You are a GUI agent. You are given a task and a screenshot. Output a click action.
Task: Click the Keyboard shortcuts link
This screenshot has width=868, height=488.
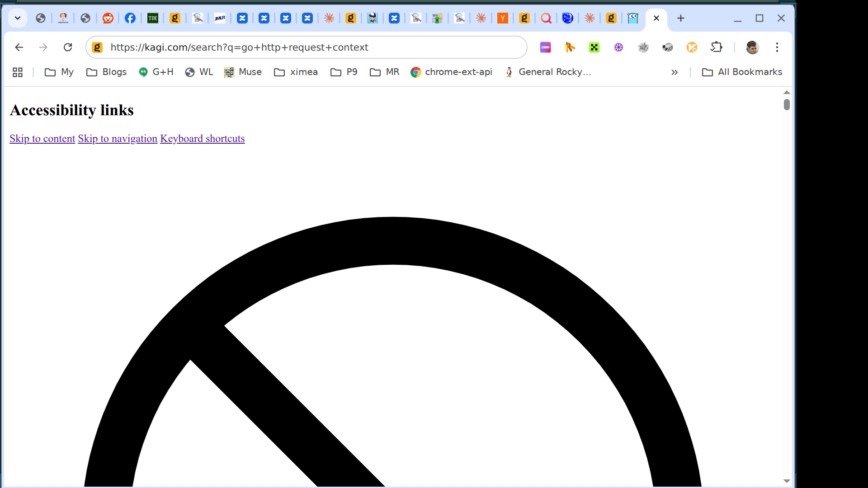click(x=202, y=139)
